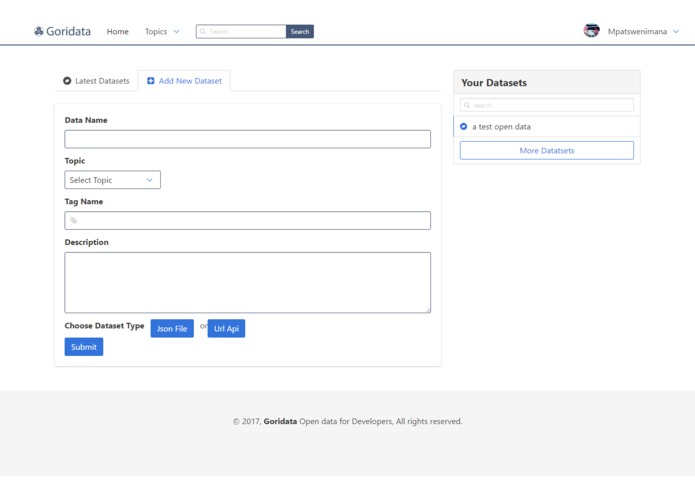Viewport: 695px width, 494px height.
Task: Click the plus icon on Add New Dataset
Action: pyautogui.click(x=151, y=81)
